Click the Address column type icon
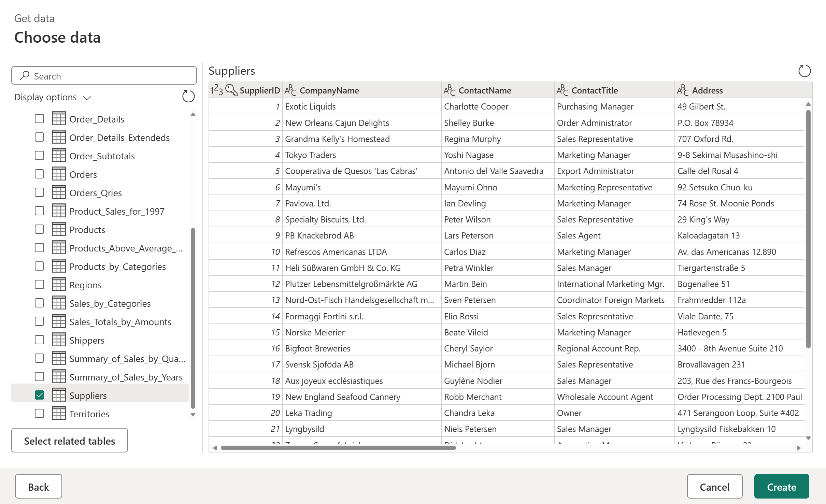The image size is (826, 504). tap(683, 90)
